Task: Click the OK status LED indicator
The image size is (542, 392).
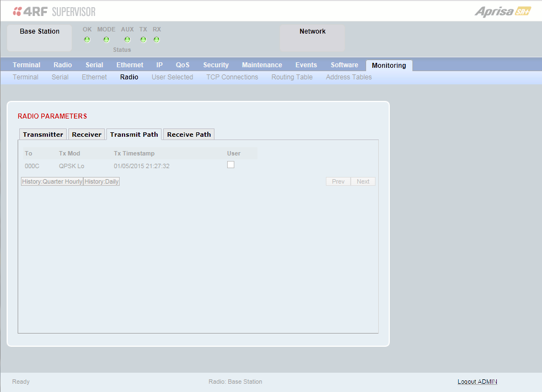Action: [x=87, y=40]
